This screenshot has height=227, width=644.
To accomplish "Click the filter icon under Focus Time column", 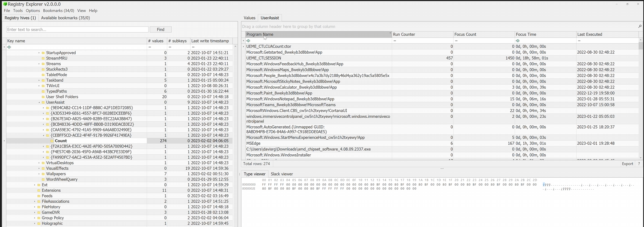I will pyautogui.click(x=518, y=41).
